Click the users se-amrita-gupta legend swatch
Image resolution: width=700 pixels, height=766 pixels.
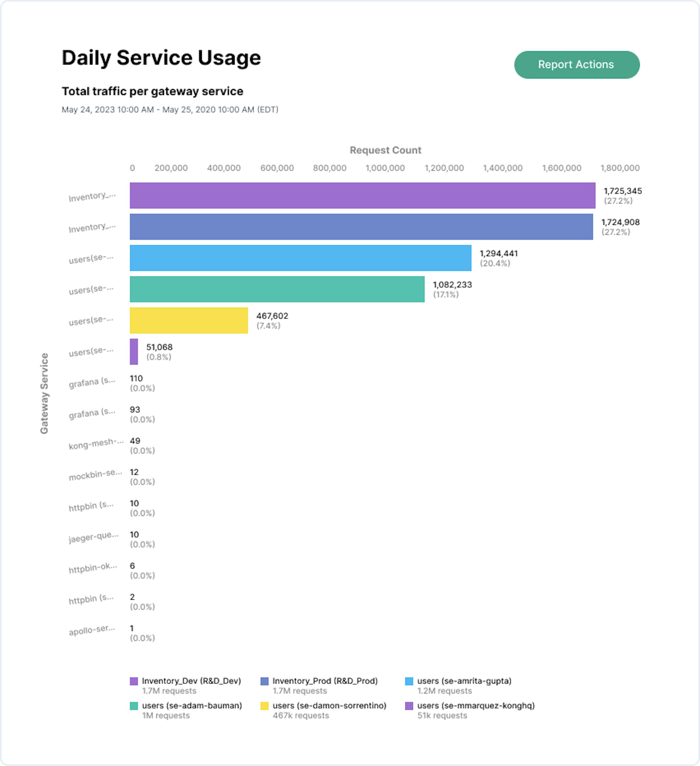[409, 681]
